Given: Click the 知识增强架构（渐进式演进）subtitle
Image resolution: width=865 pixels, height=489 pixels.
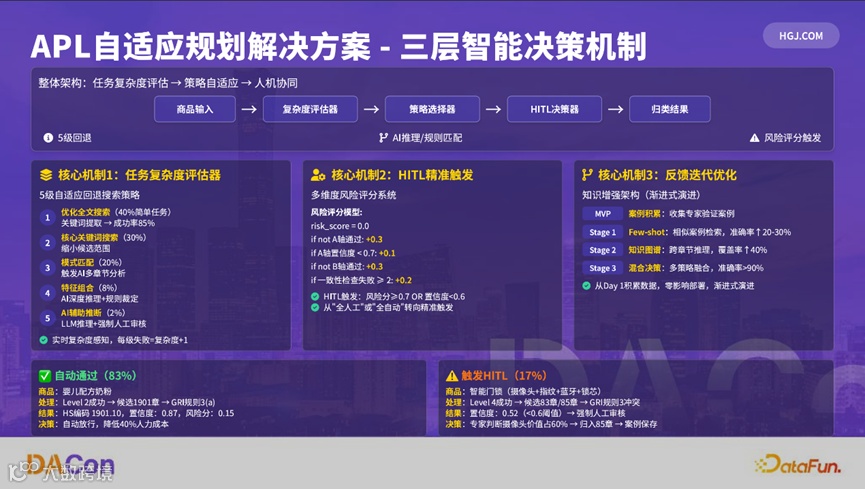Looking at the screenshot, I should pos(641,195).
